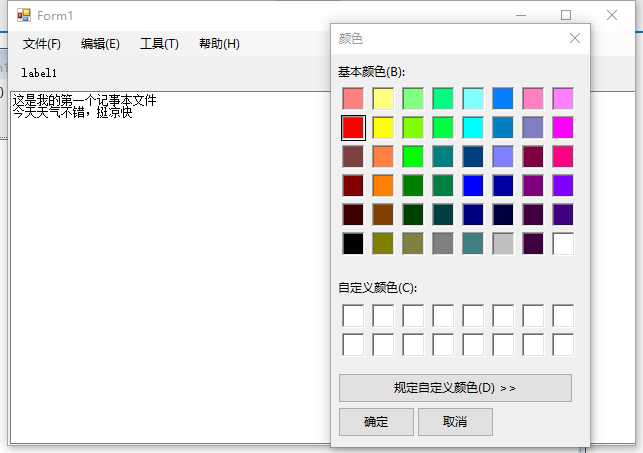The image size is (643, 453).
Task: Choose the white swatch in bottom row
Action: [563, 244]
